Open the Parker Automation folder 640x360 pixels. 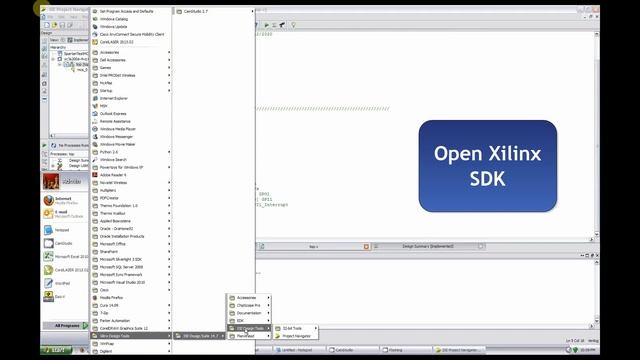coord(131,321)
